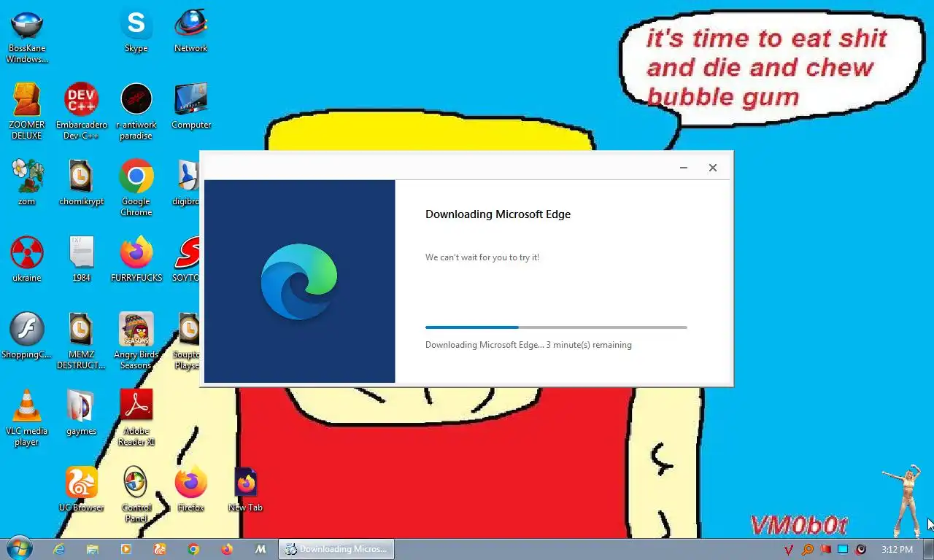Screen dimensions: 934x560
Task: Open Firefox pinned in taskbar
Action: (227, 549)
